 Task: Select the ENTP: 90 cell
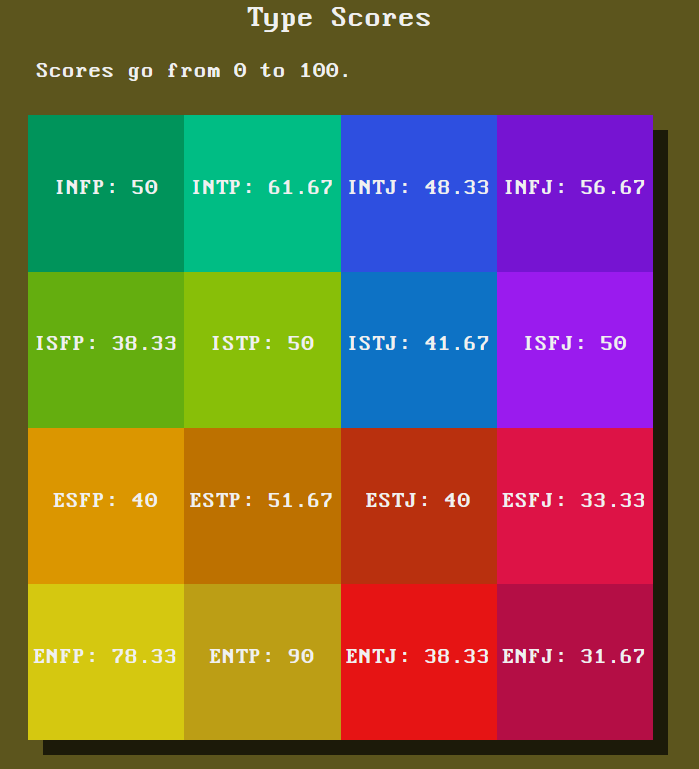click(262, 662)
